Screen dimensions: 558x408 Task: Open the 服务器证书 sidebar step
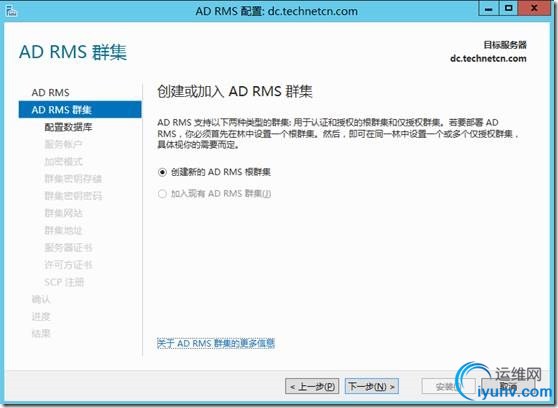[x=68, y=247]
